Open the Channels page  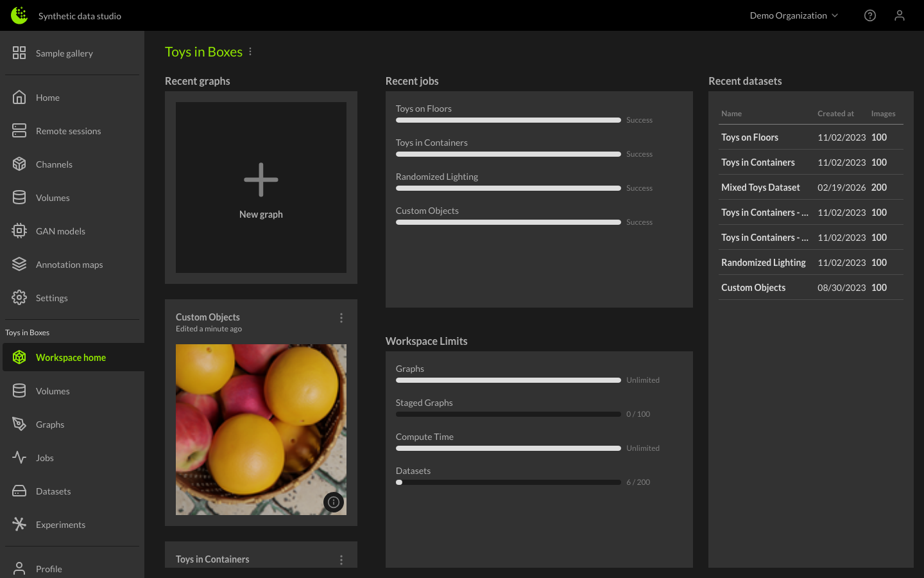coord(54,164)
